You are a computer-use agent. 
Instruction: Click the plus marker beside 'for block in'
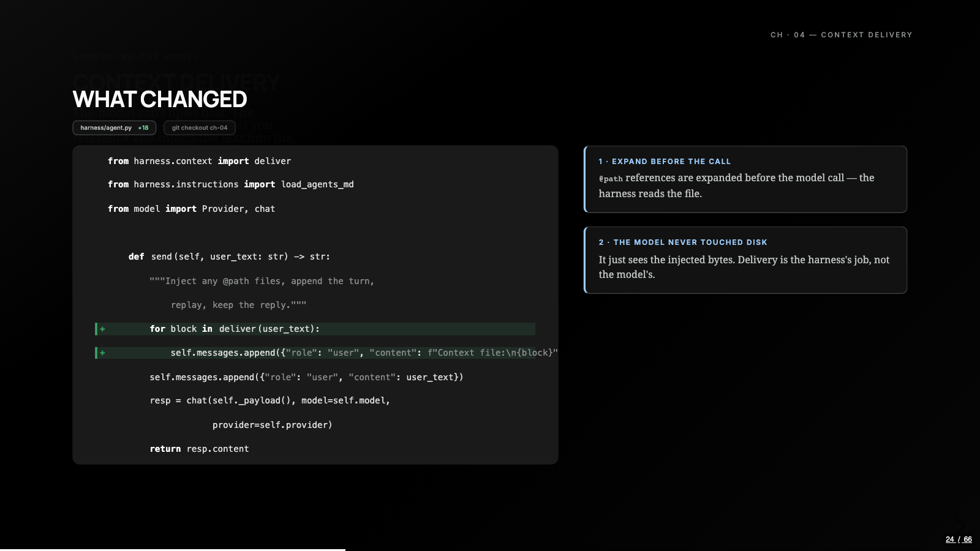[x=102, y=329]
